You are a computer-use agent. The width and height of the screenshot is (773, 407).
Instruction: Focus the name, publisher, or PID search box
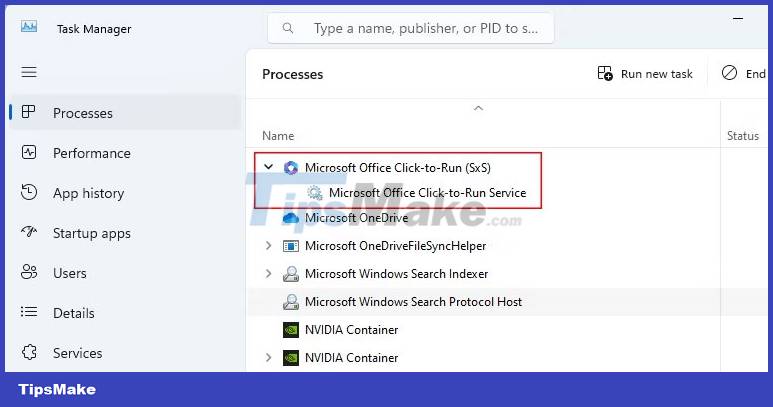(x=411, y=28)
